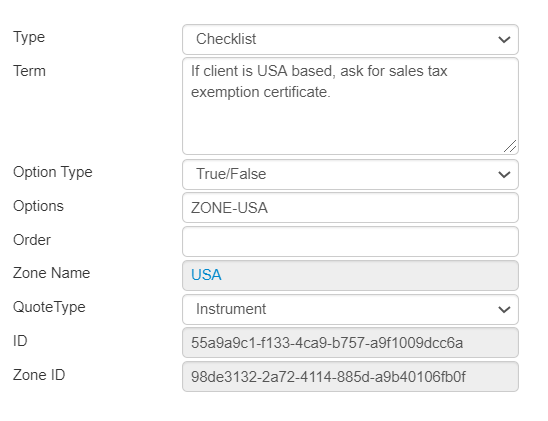Click the Term field label
This screenshot has width=548, height=421.
[29, 71]
